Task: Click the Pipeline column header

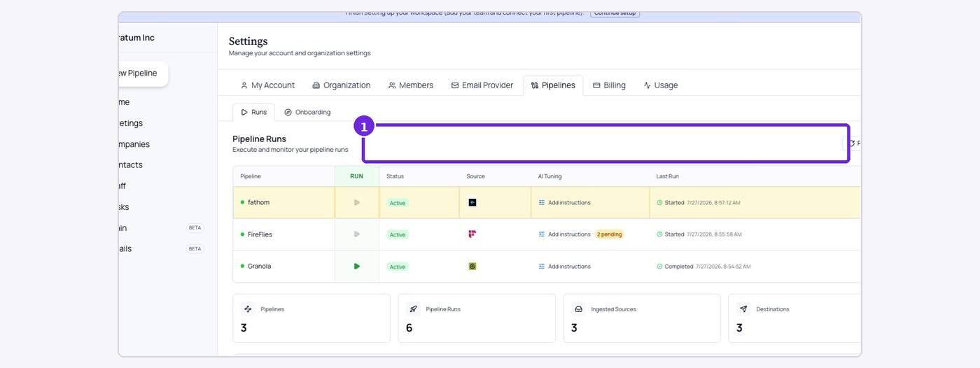Action: click(x=250, y=176)
